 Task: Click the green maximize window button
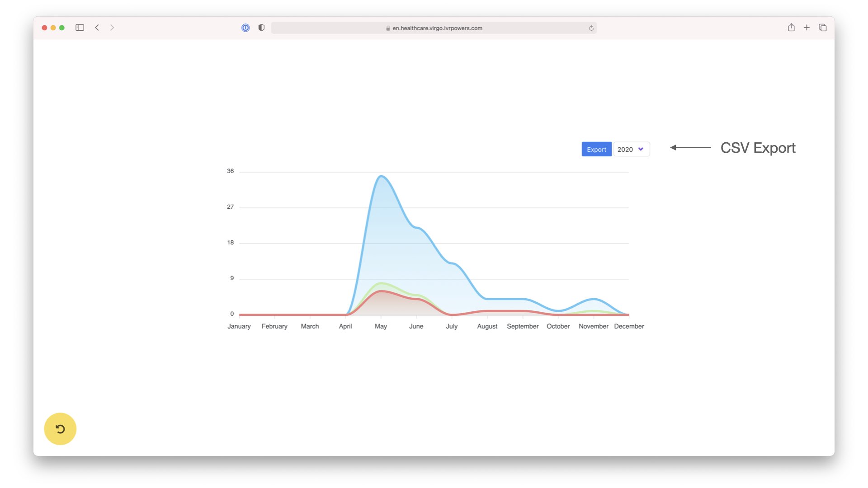tap(62, 28)
